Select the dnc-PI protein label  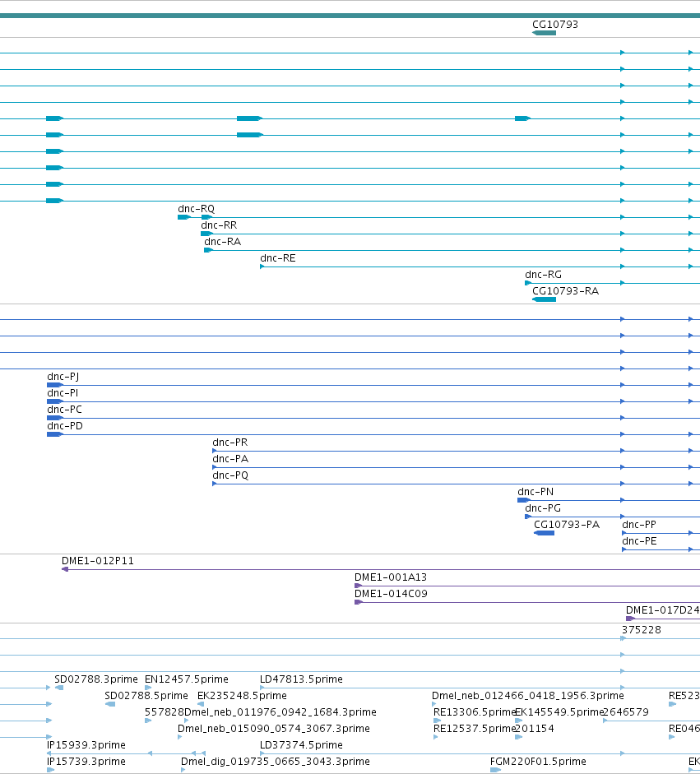63,393
